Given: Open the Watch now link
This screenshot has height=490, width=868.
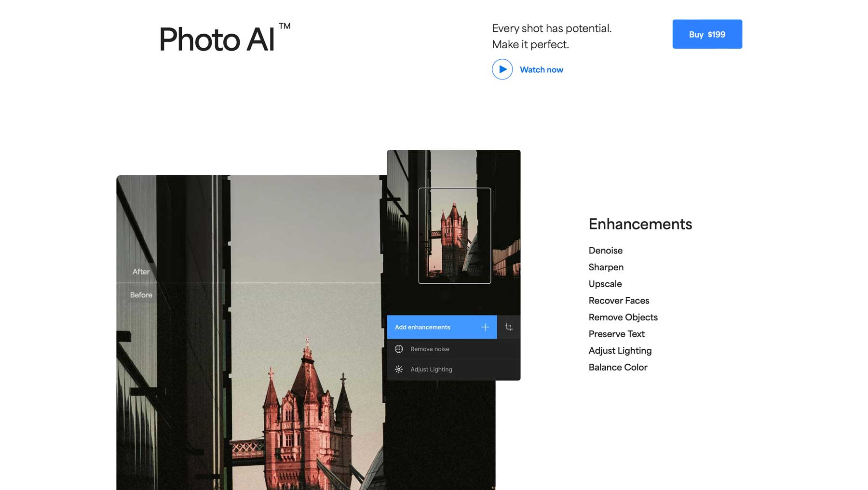Looking at the screenshot, I should tap(541, 69).
